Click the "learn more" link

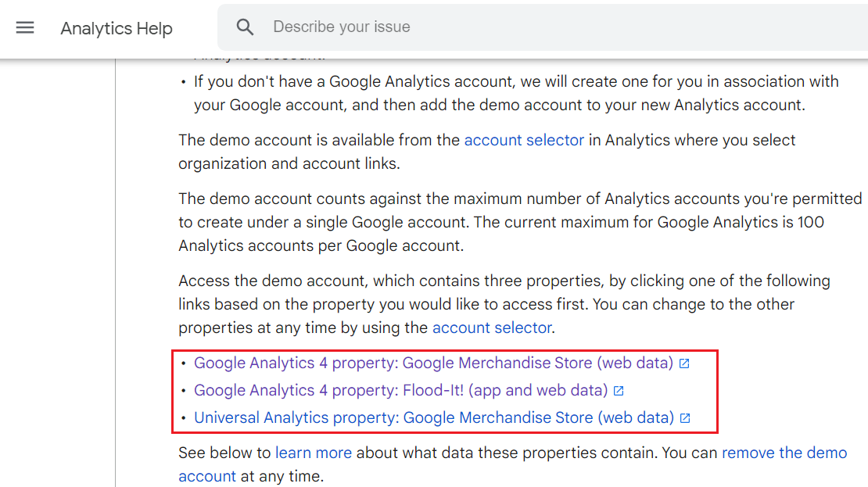pos(313,453)
